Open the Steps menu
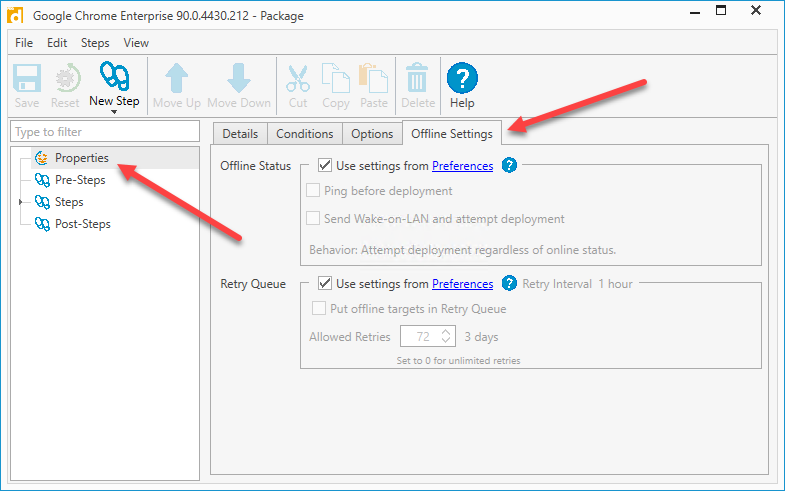The width and height of the screenshot is (785, 491). pos(95,43)
